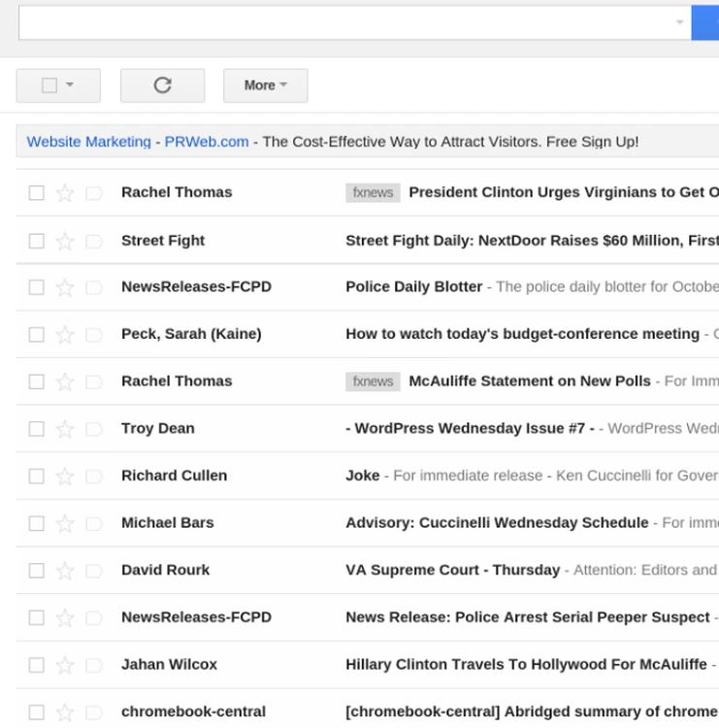Open the WordPress Wednesday Issue #7 email
Screen dimensions: 719x728
(x=470, y=429)
